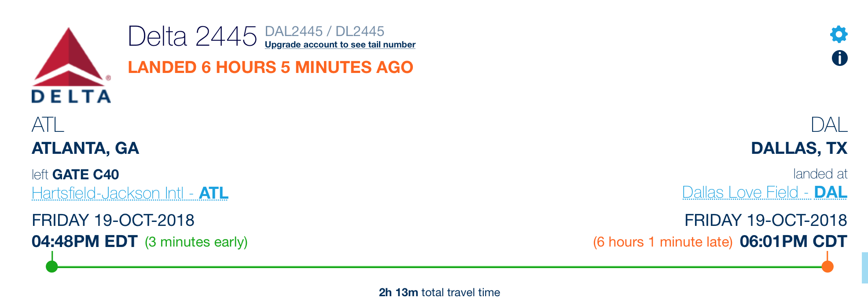Click the Delta airline logo
Screen dimensions: 868x305
click(71, 65)
